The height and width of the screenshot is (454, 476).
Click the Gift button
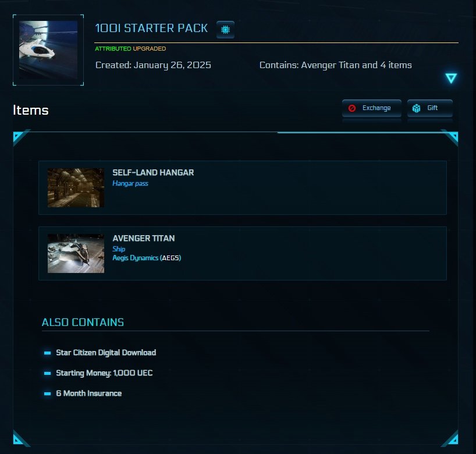tap(429, 108)
